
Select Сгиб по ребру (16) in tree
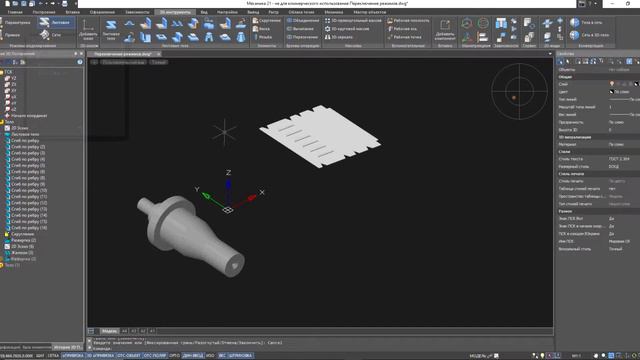click(29, 228)
